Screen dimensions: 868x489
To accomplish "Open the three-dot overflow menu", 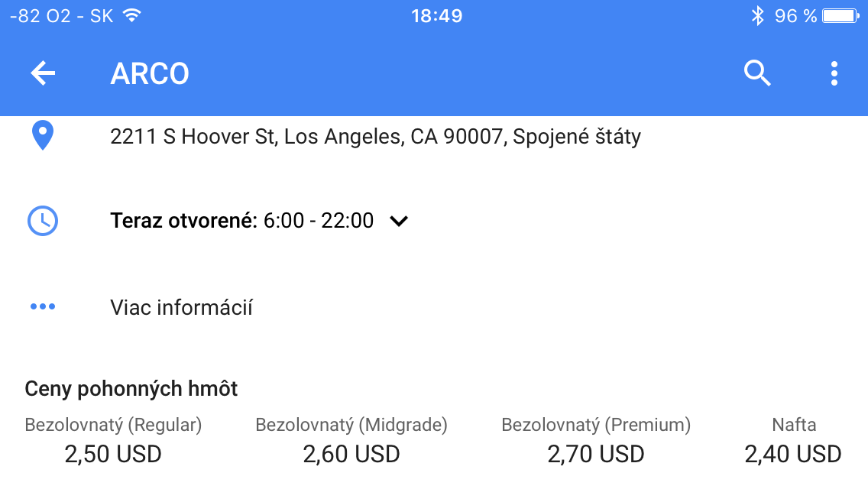I will coord(834,73).
